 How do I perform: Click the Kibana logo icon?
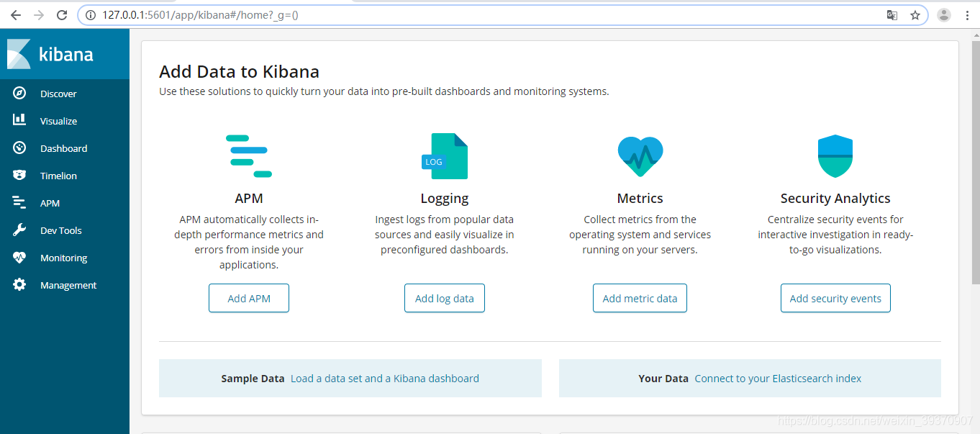pos(19,54)
